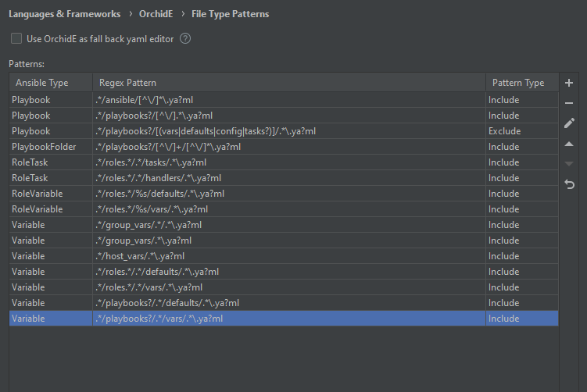Sort by Ansible Type column header

click(x=51, y=83)
